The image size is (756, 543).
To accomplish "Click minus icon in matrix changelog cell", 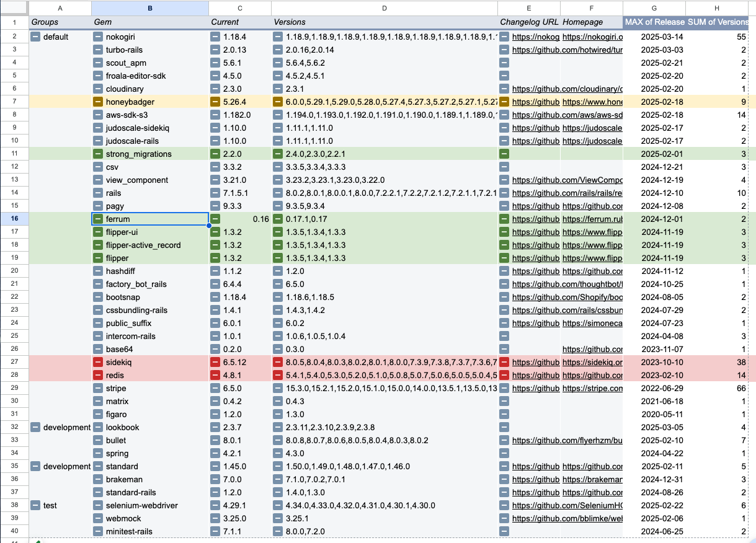I will (504, 402).
